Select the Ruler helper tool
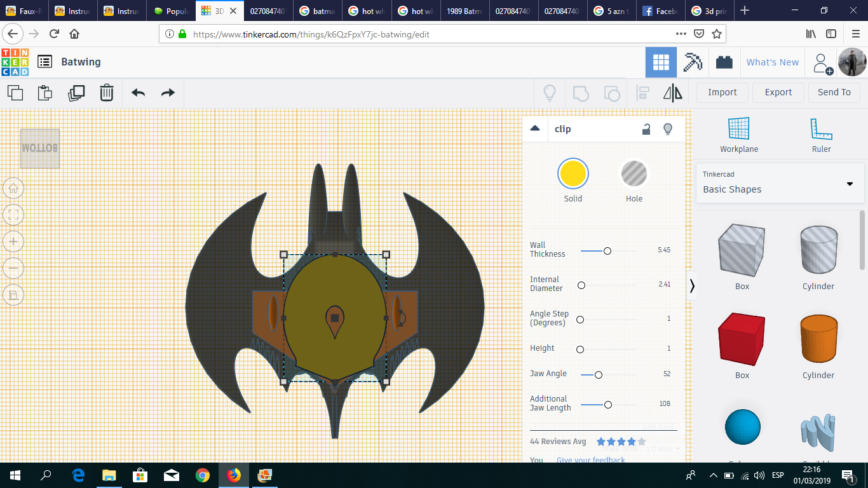This screenshot has height=488, width=868. [821, 135]
